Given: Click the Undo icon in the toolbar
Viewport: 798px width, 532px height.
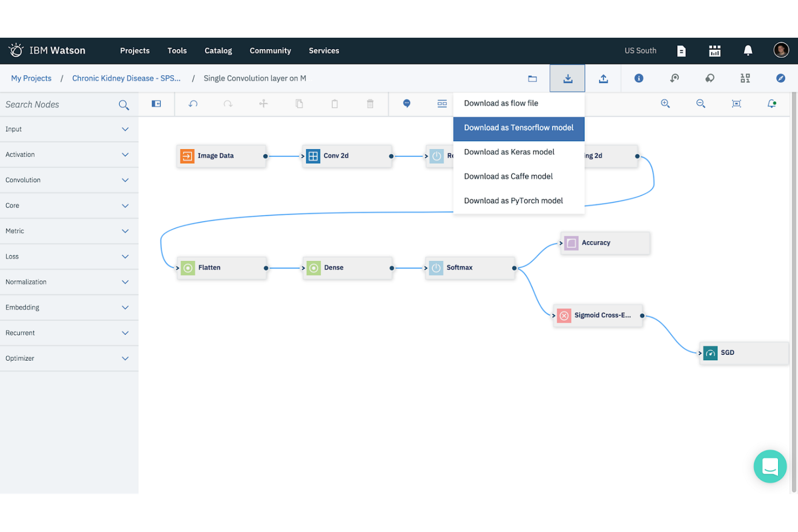Looking at the screenshot, I should (193, 103).
